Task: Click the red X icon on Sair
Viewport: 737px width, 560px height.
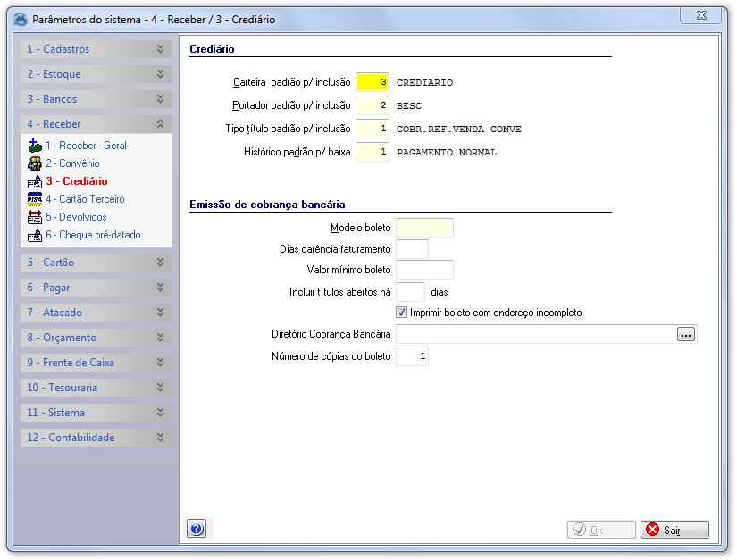Action: point(652,530)
